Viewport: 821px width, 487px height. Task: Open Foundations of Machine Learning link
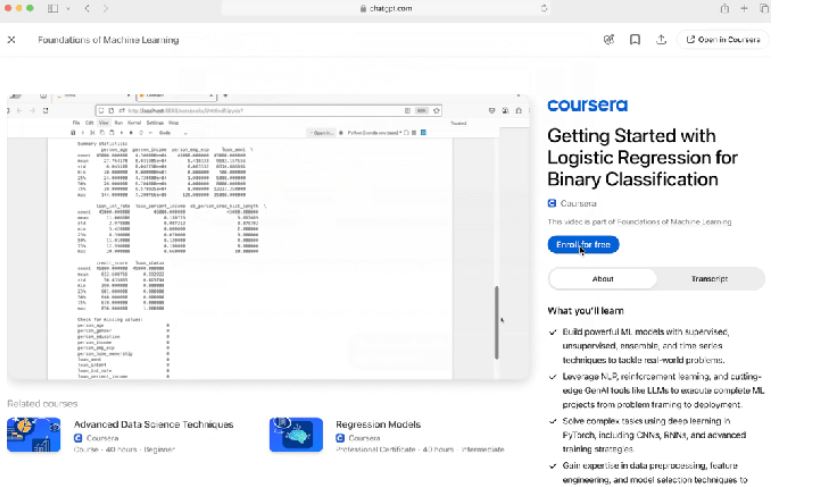(674, 222)
